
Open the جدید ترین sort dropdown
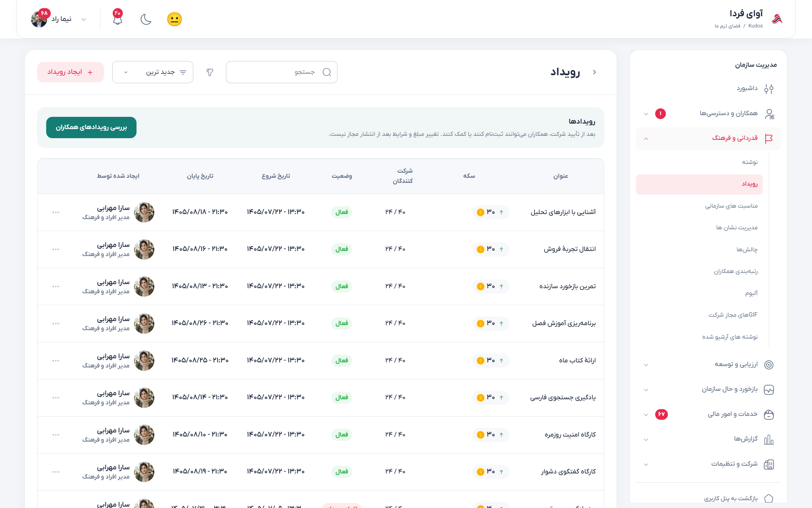tap(153, 72)
